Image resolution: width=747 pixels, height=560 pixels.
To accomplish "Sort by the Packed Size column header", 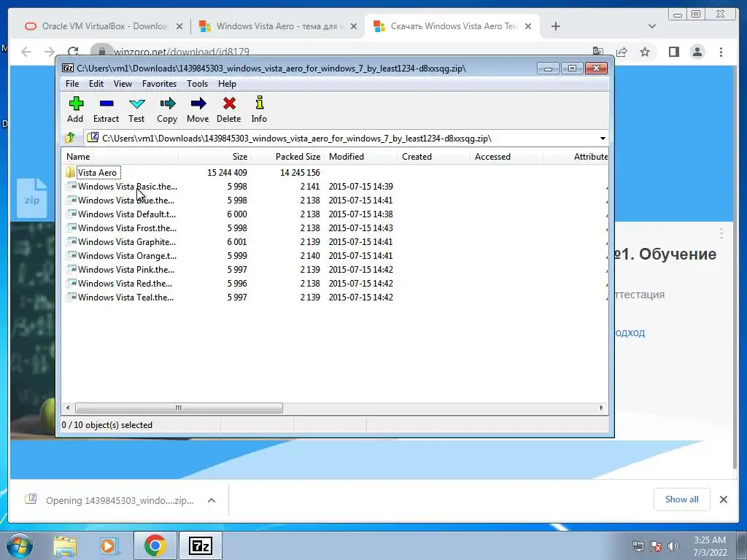I will [x=287, y=156].
